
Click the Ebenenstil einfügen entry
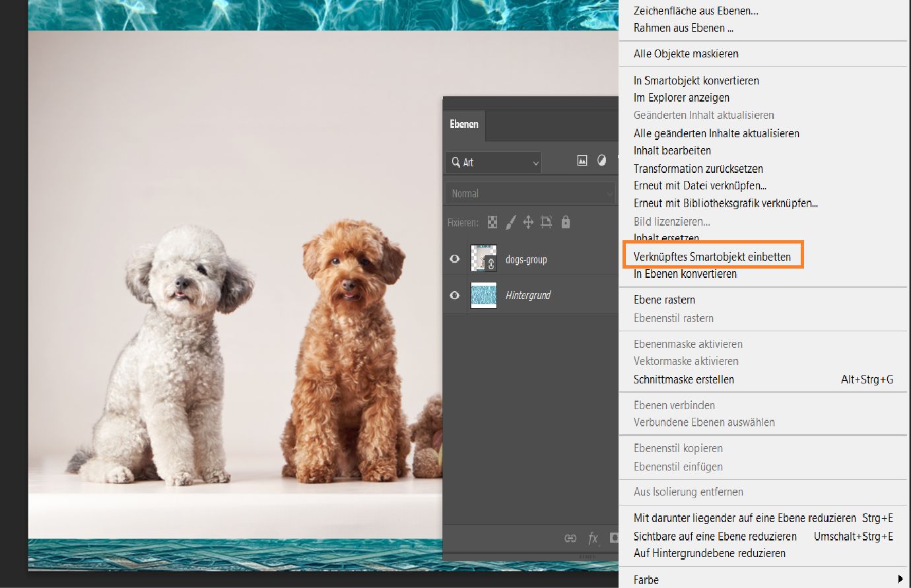[x=678, y=467]
